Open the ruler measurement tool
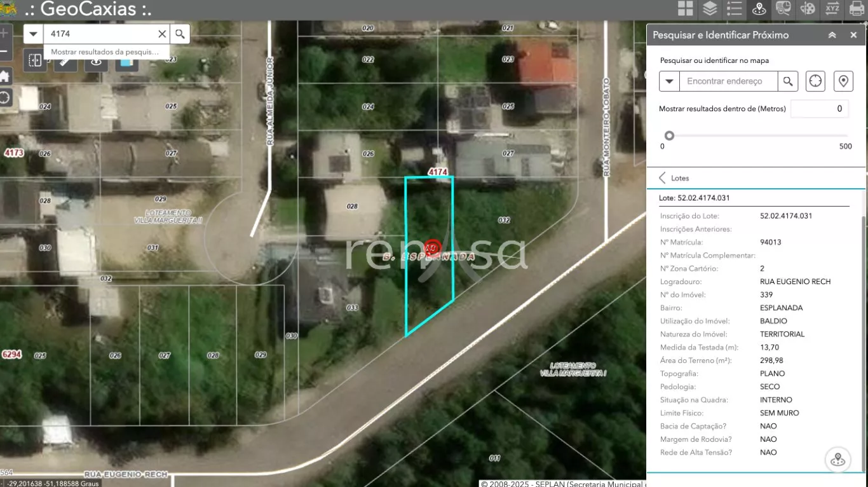Viewport: 868px width, 487px height. pos(65,62)
